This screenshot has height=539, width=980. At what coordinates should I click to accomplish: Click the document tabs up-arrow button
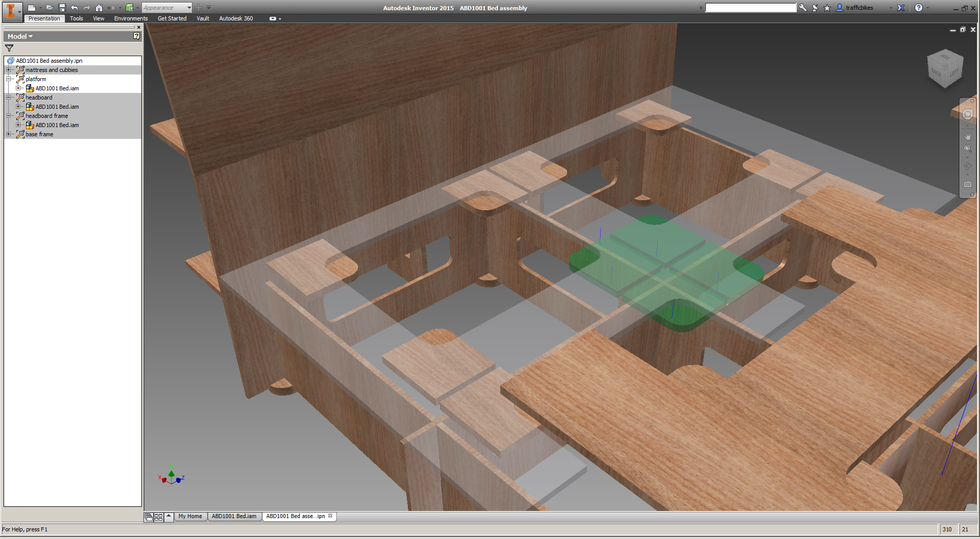click(x=169, y=517)
